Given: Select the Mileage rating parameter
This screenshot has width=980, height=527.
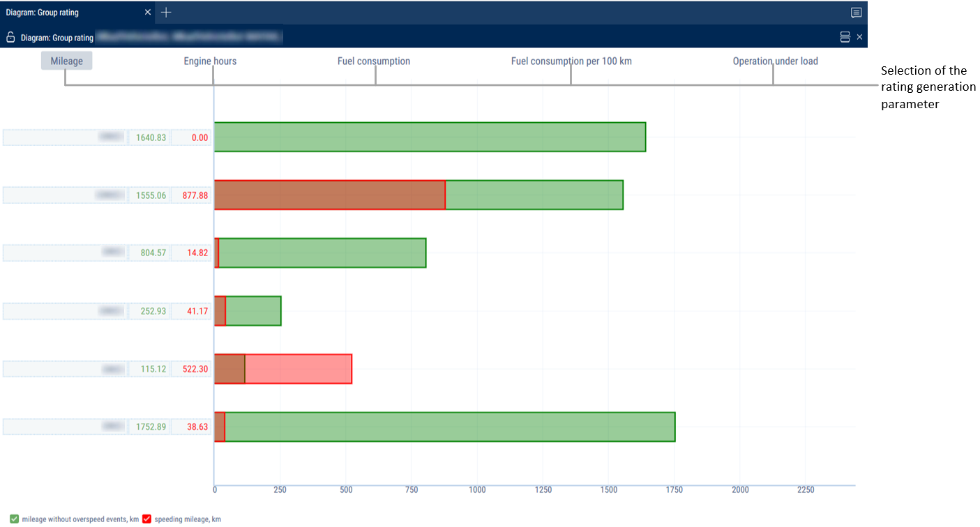Looking at the screenshot, I should pos(66,61).
